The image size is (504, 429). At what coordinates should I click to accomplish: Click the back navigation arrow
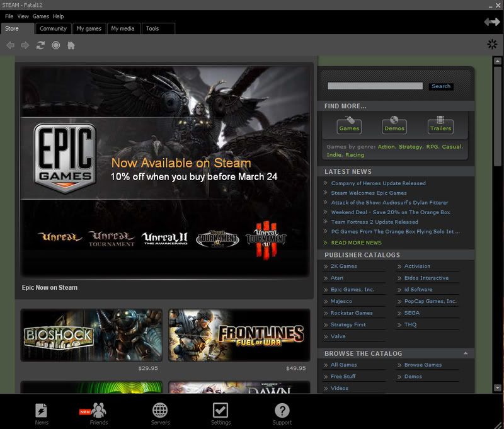point(9,44)
